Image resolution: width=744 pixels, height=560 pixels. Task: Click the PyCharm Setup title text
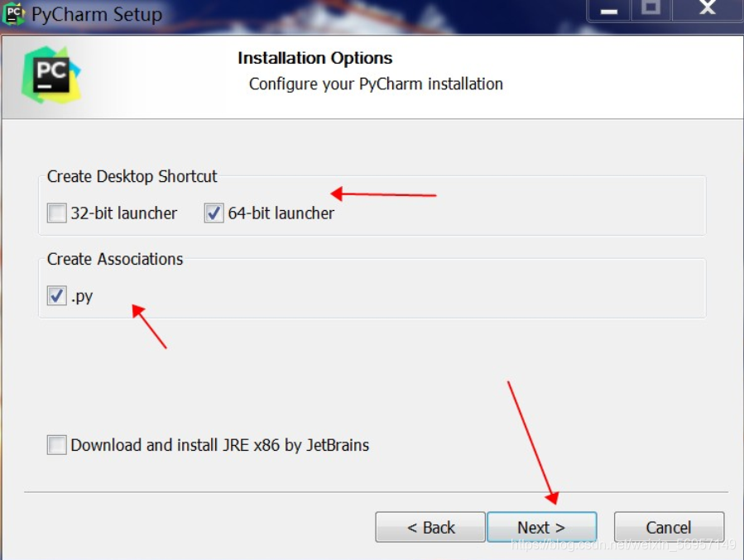(97, 14)
